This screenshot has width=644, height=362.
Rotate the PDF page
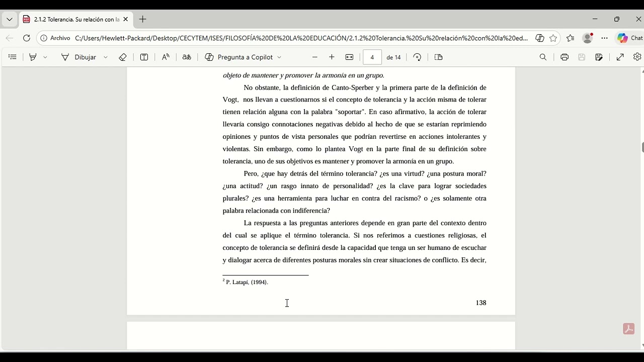(417, 57)
